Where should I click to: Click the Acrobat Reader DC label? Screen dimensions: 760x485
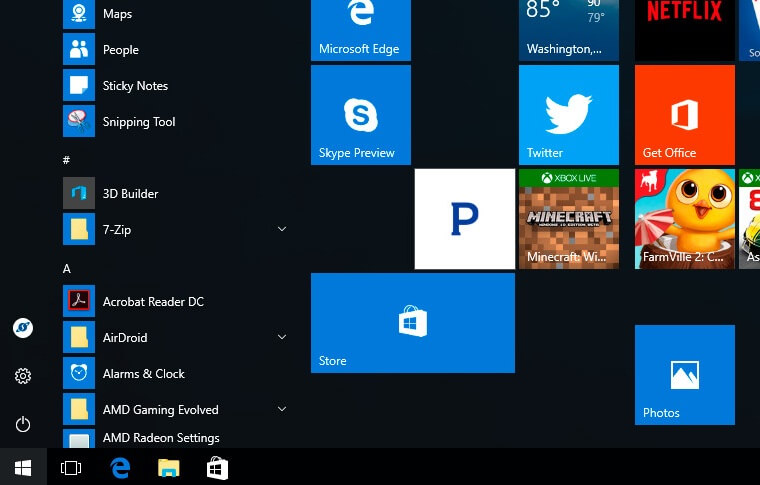click(x=153, y=301)
